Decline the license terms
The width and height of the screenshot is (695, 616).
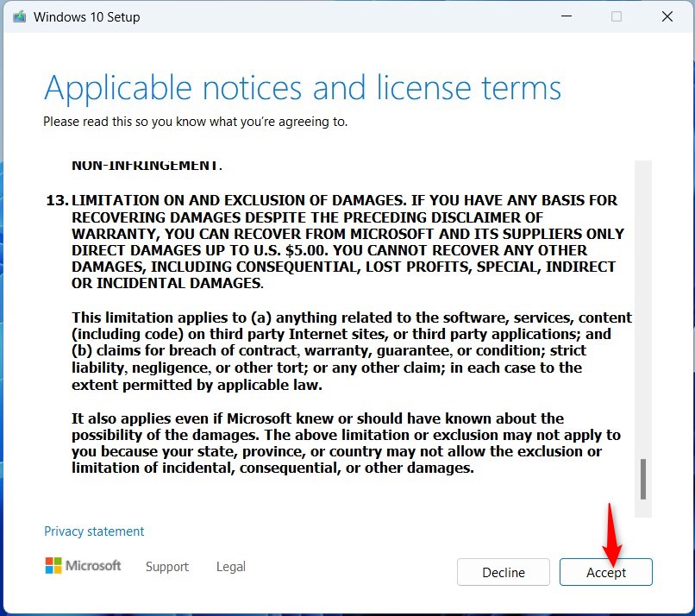[x=504, y=572]
